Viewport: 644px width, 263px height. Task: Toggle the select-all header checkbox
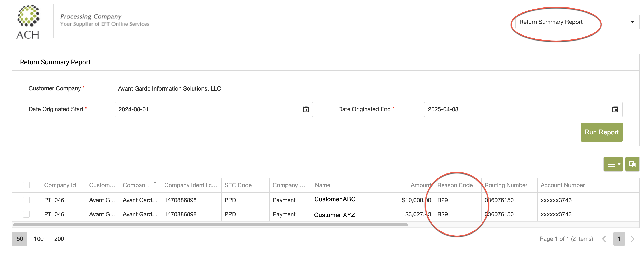click(26, 185)
